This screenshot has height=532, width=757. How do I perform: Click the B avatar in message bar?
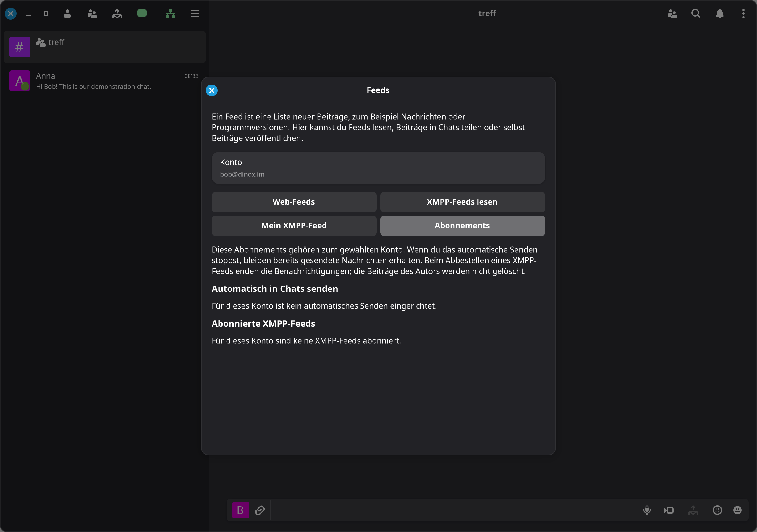(x=240, y=510)
